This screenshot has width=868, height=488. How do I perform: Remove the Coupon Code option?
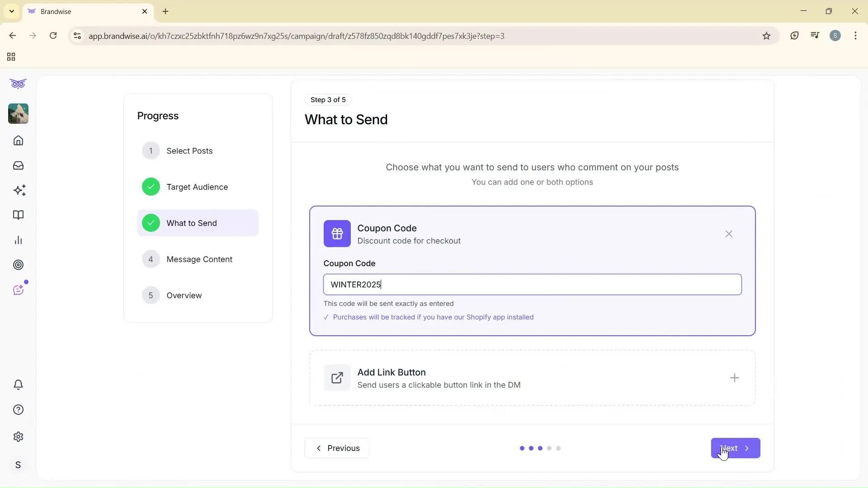[729, 234]
